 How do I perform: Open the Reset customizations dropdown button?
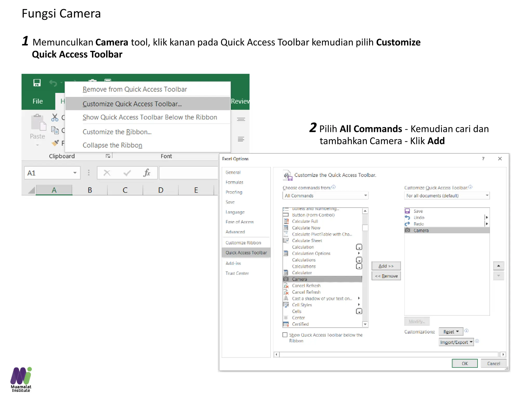[x=451, y=332]
